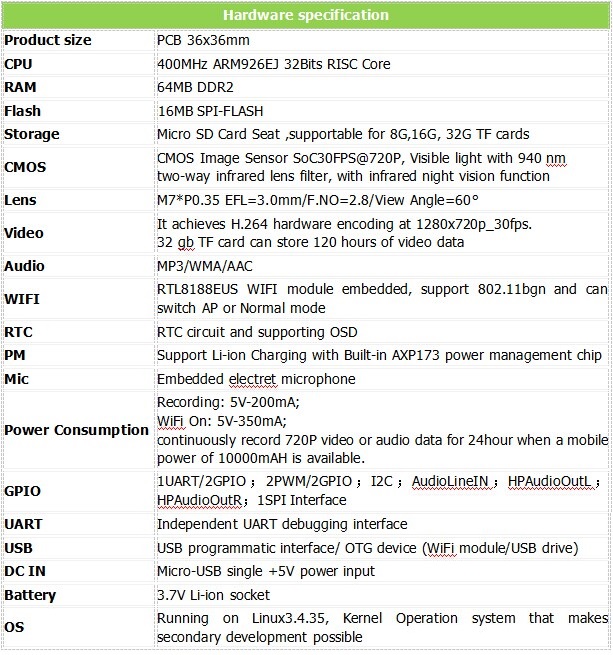The width and height of the screenshot is (613, 655).
Task: Select the Storage row label
Action: click(x=32, y=134)
